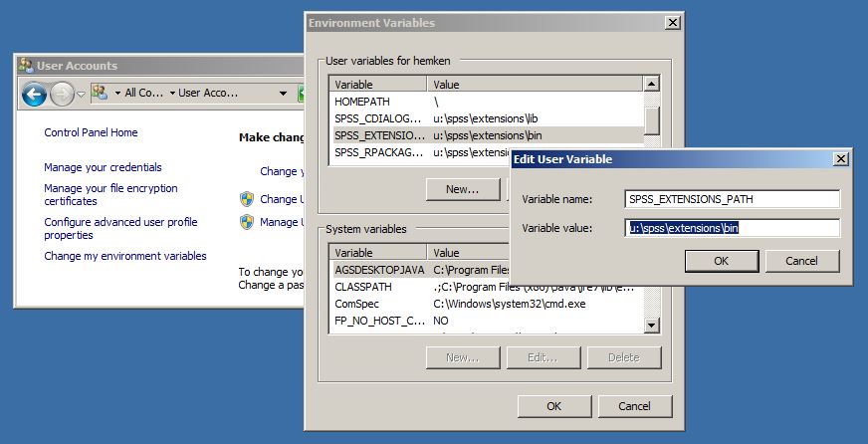Image resolution: width=868 pixels, height=444 pixels.
Task: Expand the 'All Co...' breadcrumb arrow
Action: (x=117, y=93)
